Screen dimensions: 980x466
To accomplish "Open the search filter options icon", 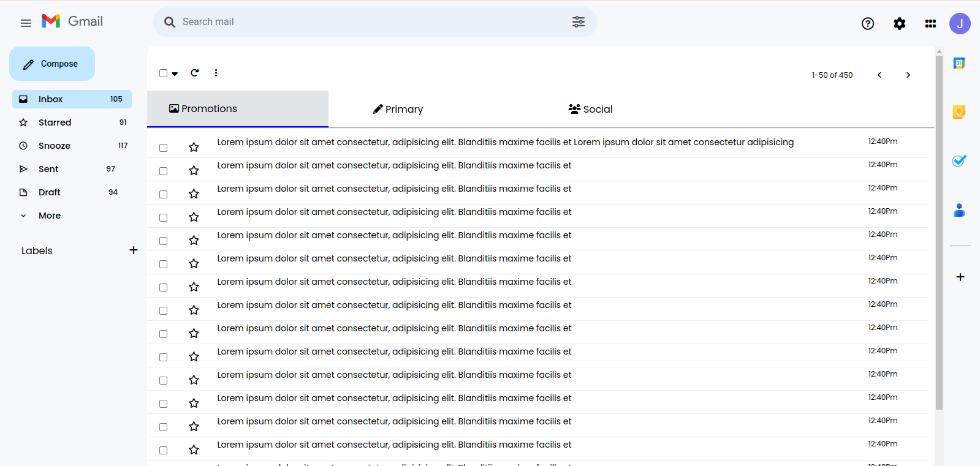I will (578, 22).
